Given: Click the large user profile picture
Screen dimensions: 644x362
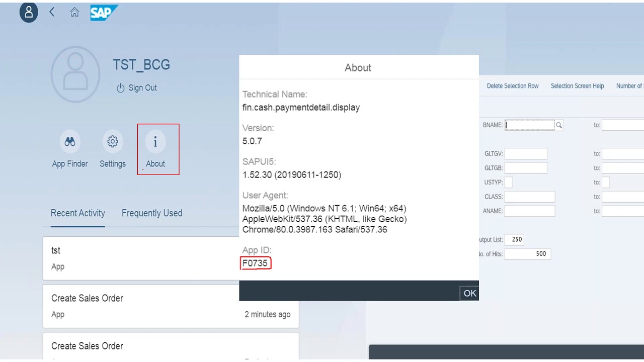Looking at the screenshot, I should pos(75,74).
